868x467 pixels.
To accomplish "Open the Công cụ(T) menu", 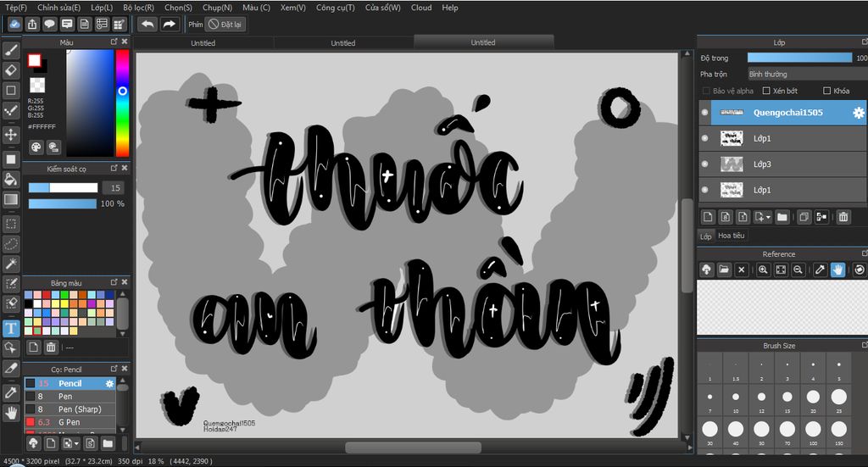I will click(x=336, y=8).
